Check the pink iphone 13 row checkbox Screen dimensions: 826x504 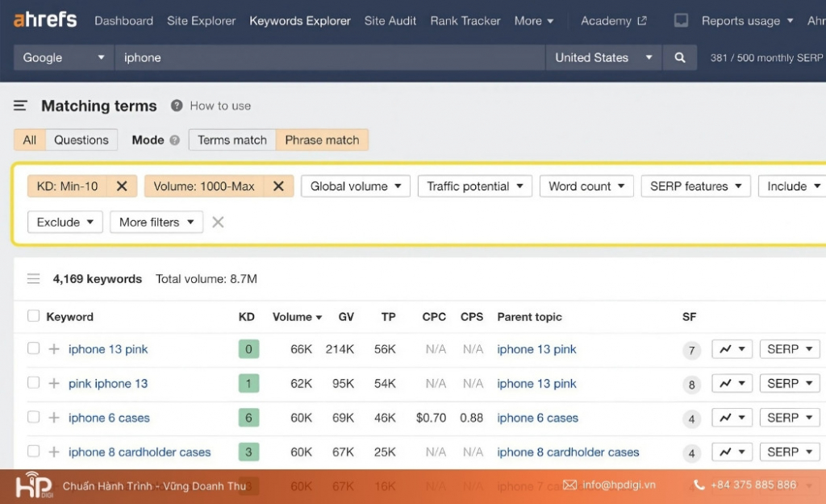[x=33, y=382]
